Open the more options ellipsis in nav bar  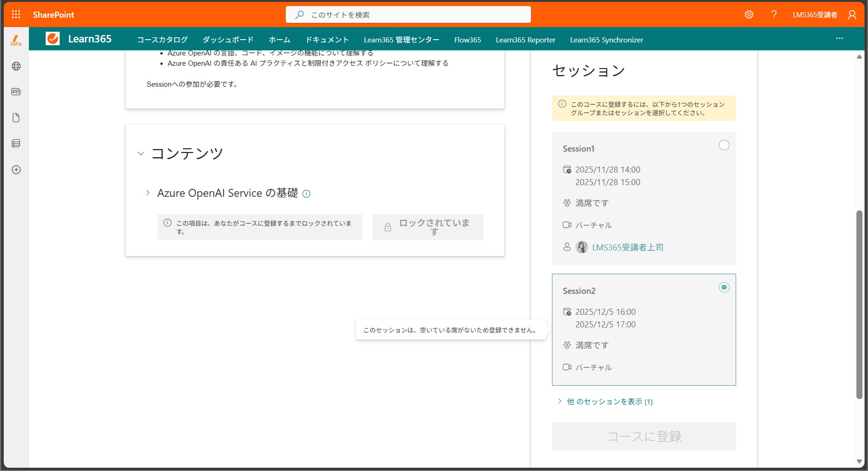(x=840, y=39)
